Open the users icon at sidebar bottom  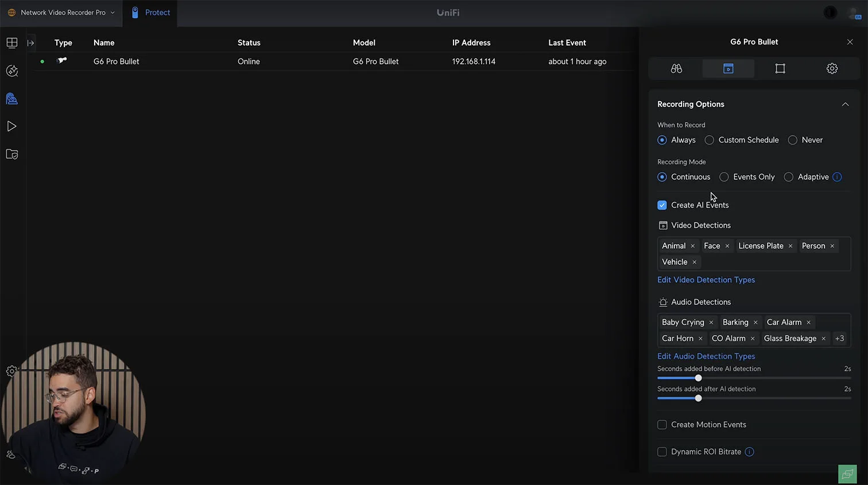11,455
